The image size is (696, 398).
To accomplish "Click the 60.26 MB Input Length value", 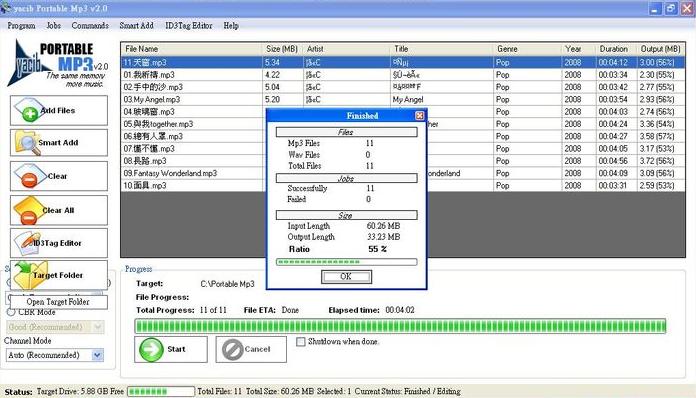I will pos(384,226).
